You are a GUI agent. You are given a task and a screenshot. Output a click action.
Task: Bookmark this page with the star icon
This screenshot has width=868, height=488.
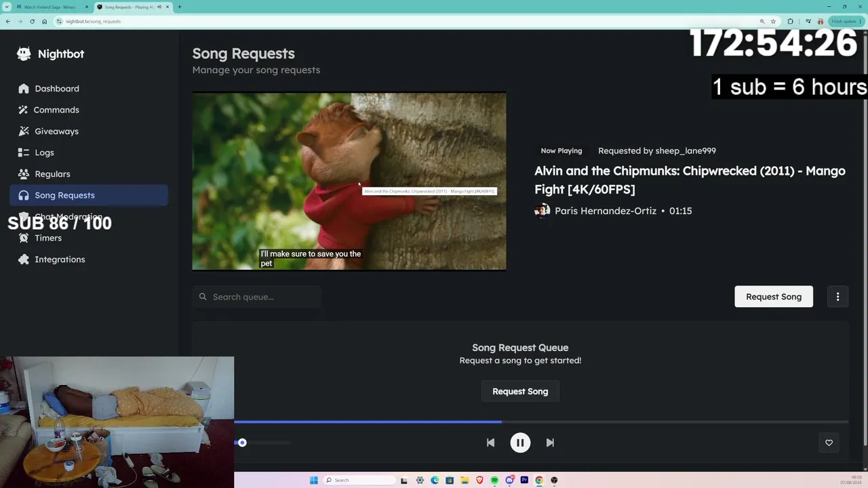[773, 22]
